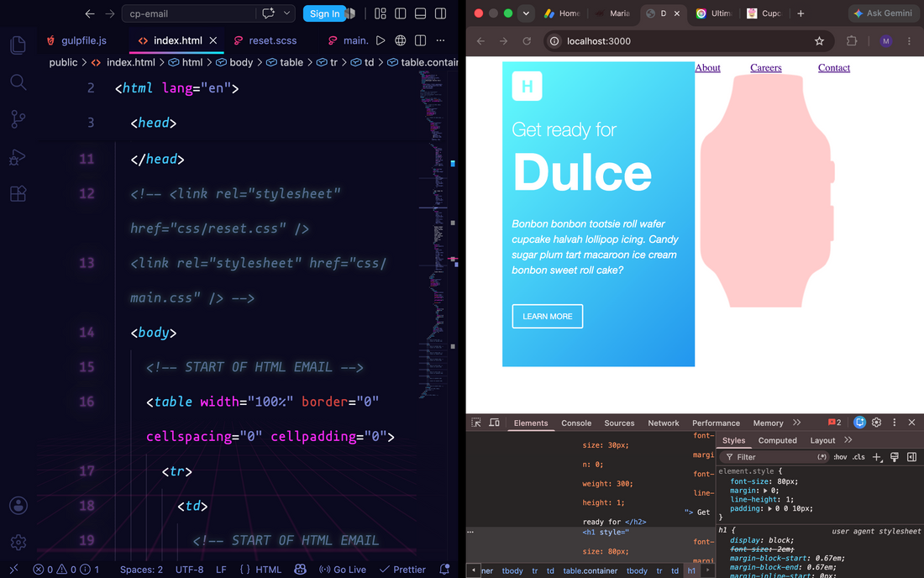
Task: Open the Customize Layout icon
Action: click(380, 13)
